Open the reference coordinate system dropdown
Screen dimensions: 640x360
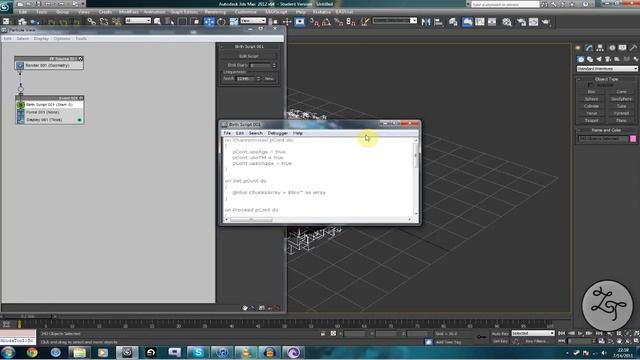[x=253, y=20]
